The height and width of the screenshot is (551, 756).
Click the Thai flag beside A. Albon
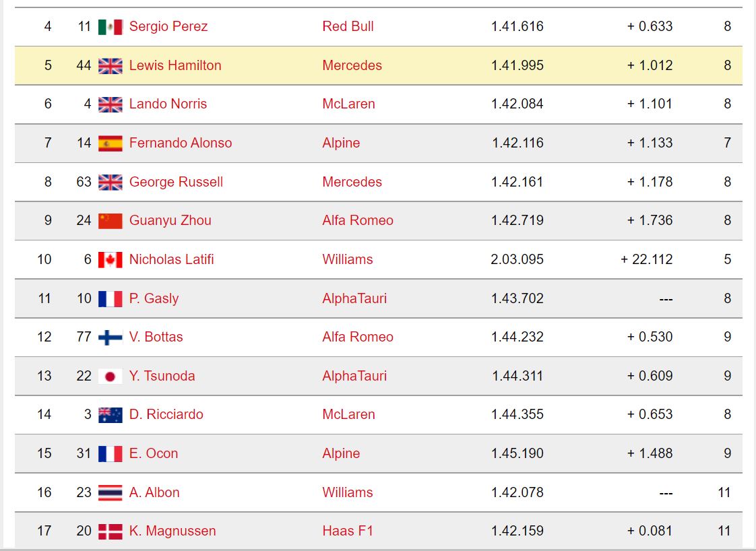pyautogui.click(x=110, y=492)
